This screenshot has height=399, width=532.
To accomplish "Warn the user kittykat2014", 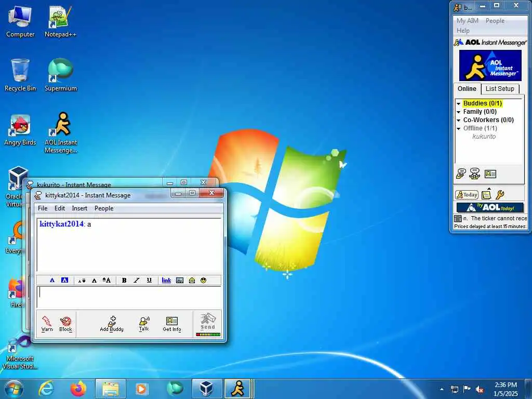I will (x=47, y=324).
